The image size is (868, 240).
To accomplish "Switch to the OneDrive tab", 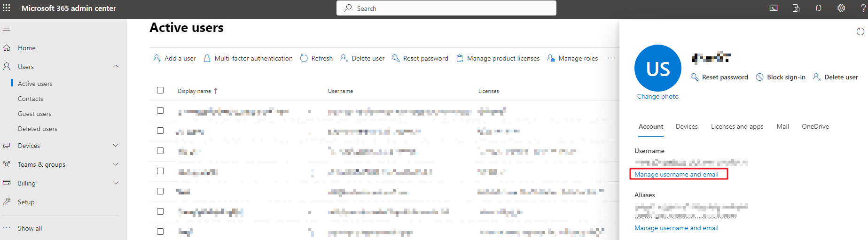I will click(x=815, y=126).
